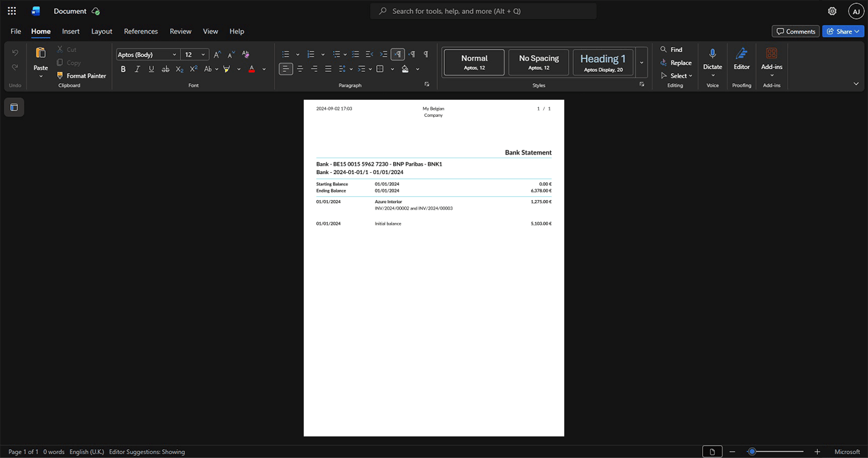Image resolution: width=868 pixels, height=458 pixels.
Task: Increase font size with grow icon
Action: pos(217,55)
